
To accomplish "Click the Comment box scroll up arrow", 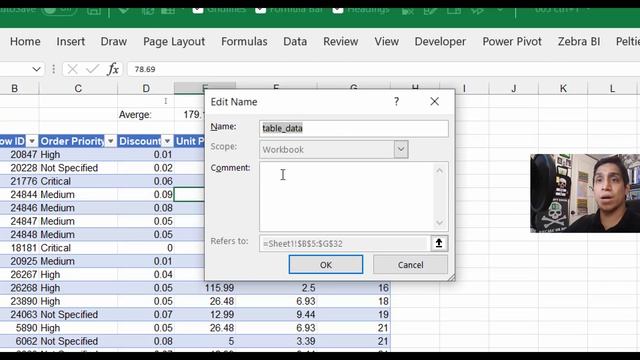I will [x=440, y=170].
